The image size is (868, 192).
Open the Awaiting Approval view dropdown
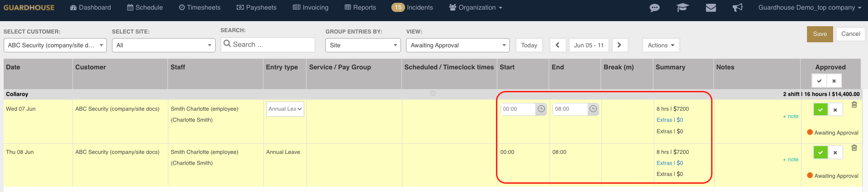457,45
